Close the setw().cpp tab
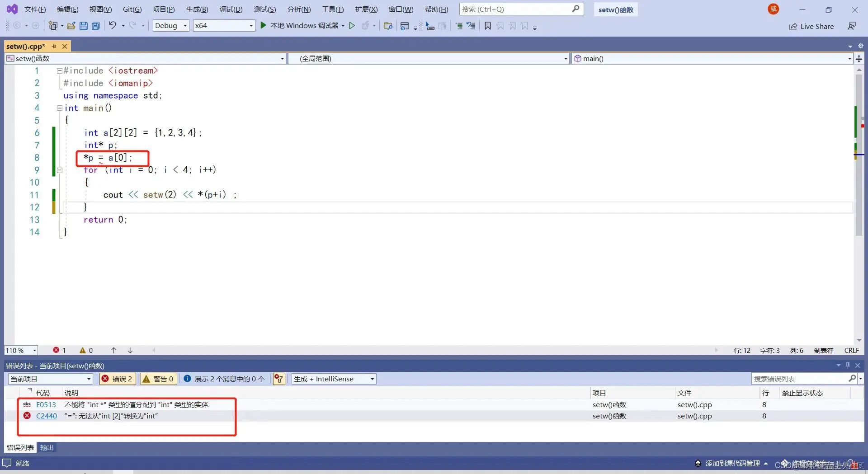This screenshot has width=868, height=474. point(65,46)
